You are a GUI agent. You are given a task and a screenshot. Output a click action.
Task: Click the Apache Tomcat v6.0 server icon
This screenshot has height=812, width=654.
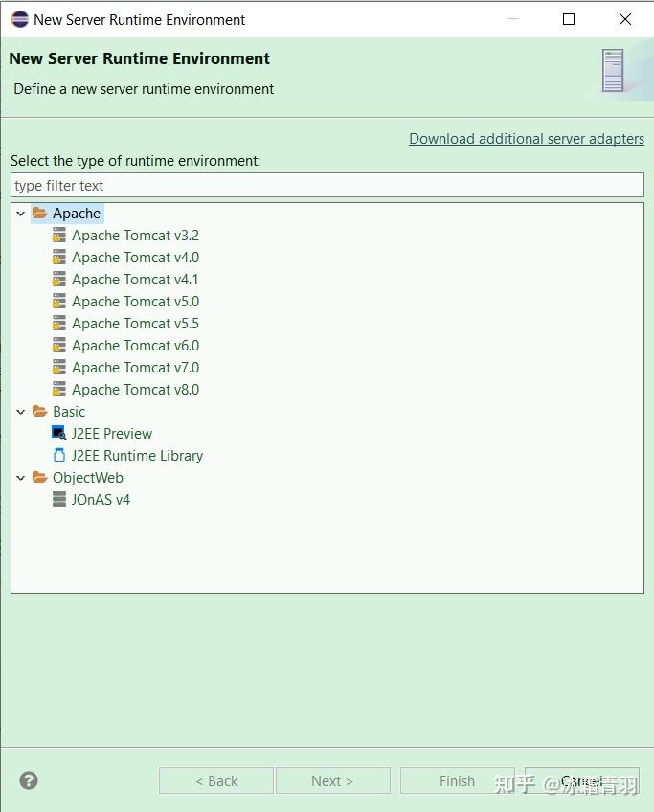click(59, 345)
